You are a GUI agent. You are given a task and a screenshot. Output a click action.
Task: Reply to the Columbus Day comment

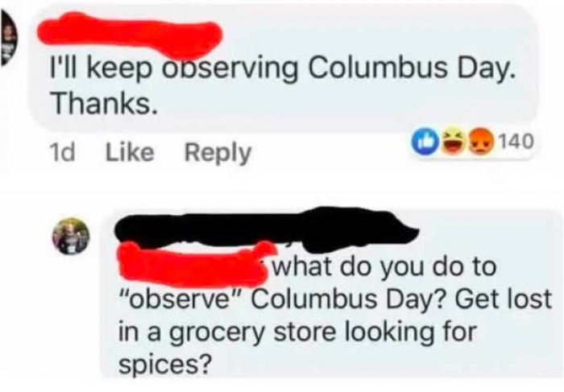[218, 153]
